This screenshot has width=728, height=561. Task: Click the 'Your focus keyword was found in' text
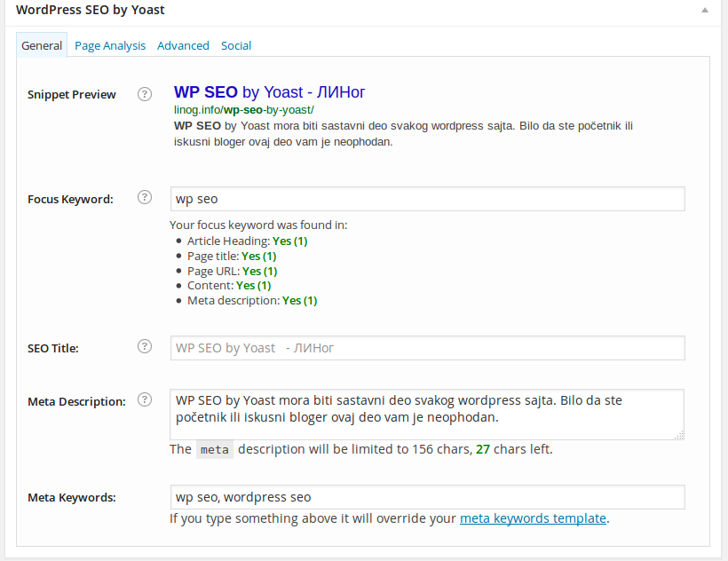click(258, 225)
